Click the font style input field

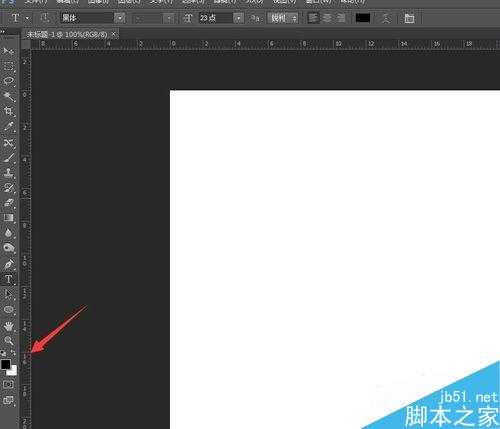click(x=148, y=18)
